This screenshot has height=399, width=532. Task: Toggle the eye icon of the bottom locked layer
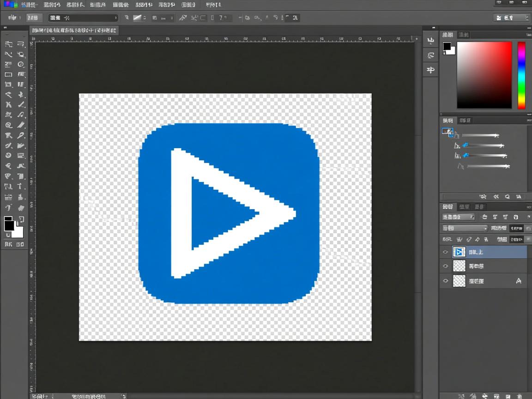(x=445, y=281)
